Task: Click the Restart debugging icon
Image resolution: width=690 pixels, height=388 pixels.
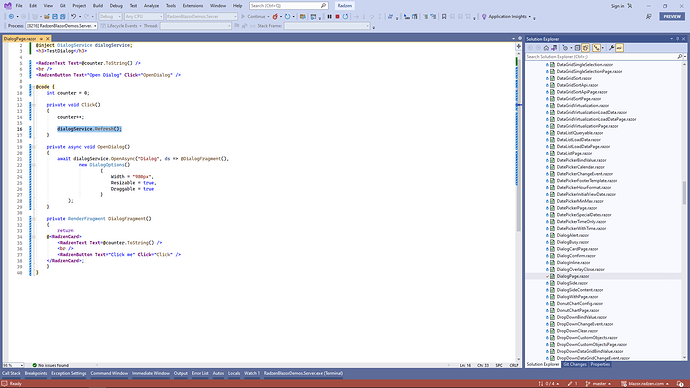Action: [345, 17]
